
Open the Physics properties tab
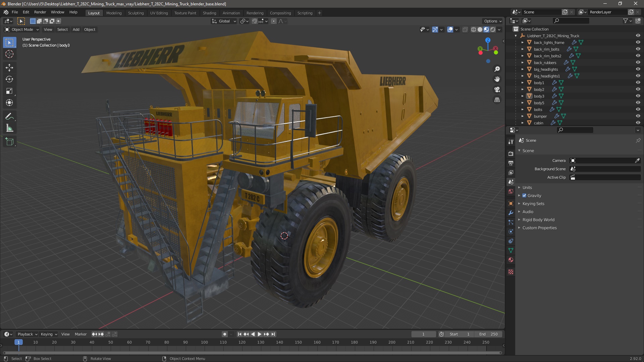(x=511, y=232)
